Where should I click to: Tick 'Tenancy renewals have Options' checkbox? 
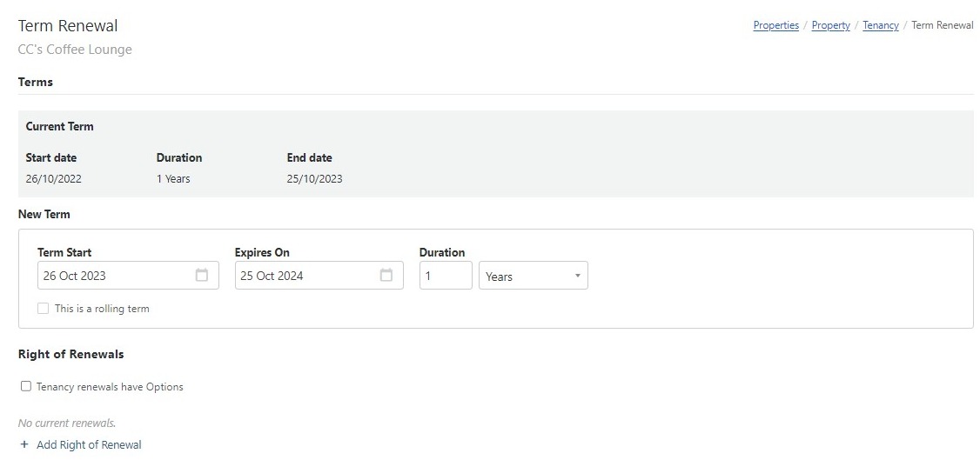point(25,386)
